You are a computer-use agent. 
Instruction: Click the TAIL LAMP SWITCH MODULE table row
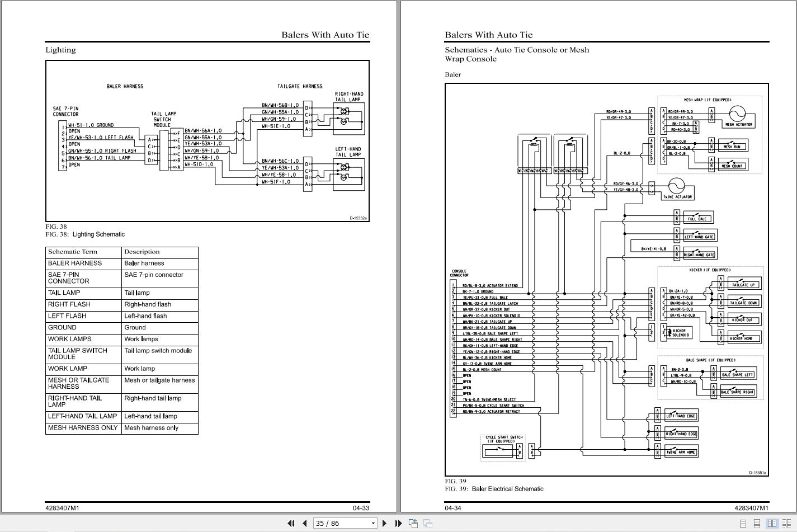(122, 354)
